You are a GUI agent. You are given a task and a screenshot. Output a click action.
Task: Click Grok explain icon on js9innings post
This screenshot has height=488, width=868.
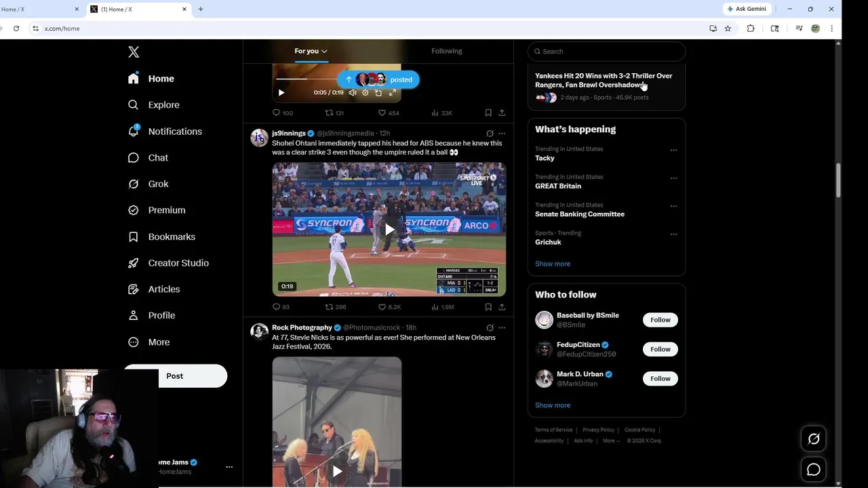490,134
